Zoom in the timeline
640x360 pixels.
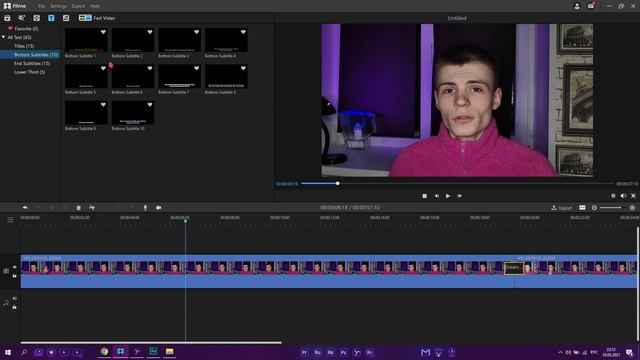(632, 208)
